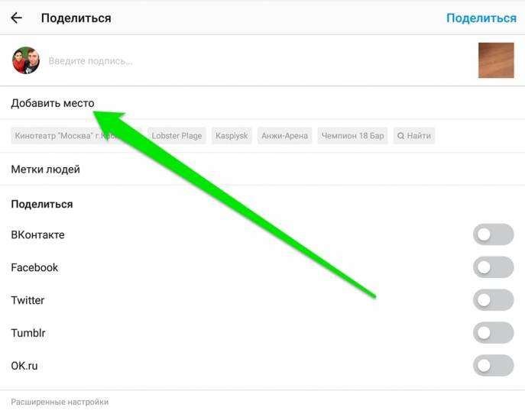This screenshot has height=420, width=525.
Task: Switch on OK.ru sharing
Action: 493,366
